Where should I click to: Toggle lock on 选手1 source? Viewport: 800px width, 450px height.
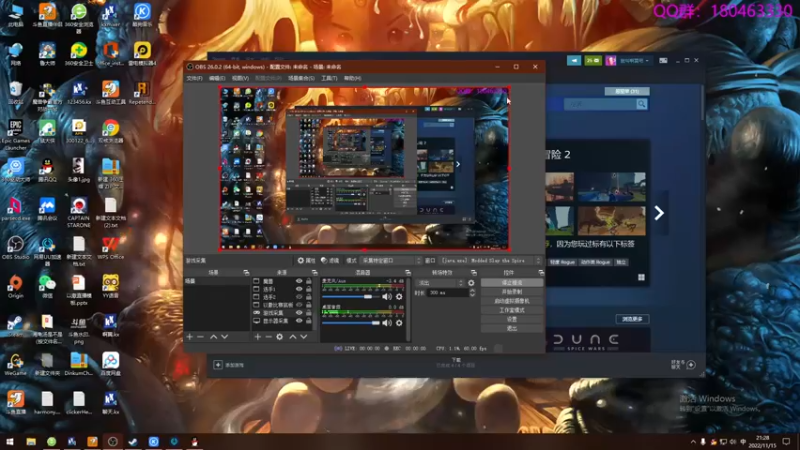(309, 289)
